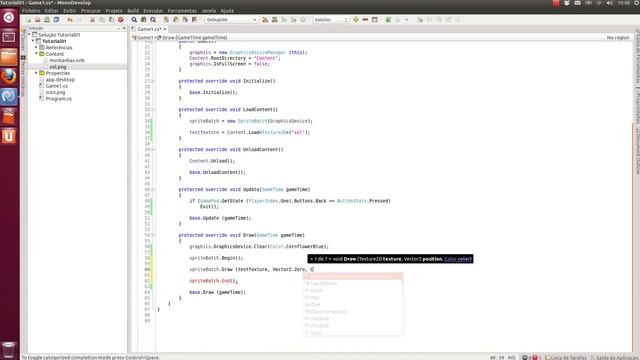
Task: Click the Save All toolbar icon
Action: point(56,20)
